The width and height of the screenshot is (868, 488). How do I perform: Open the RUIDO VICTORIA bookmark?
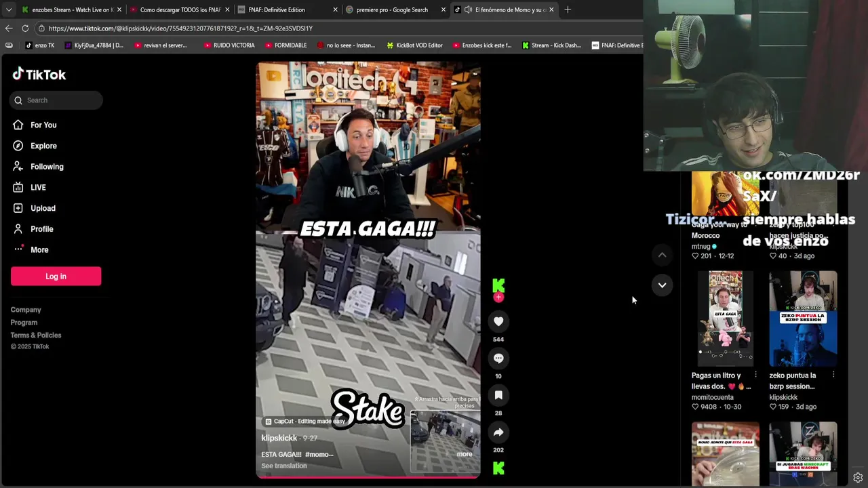229,45
